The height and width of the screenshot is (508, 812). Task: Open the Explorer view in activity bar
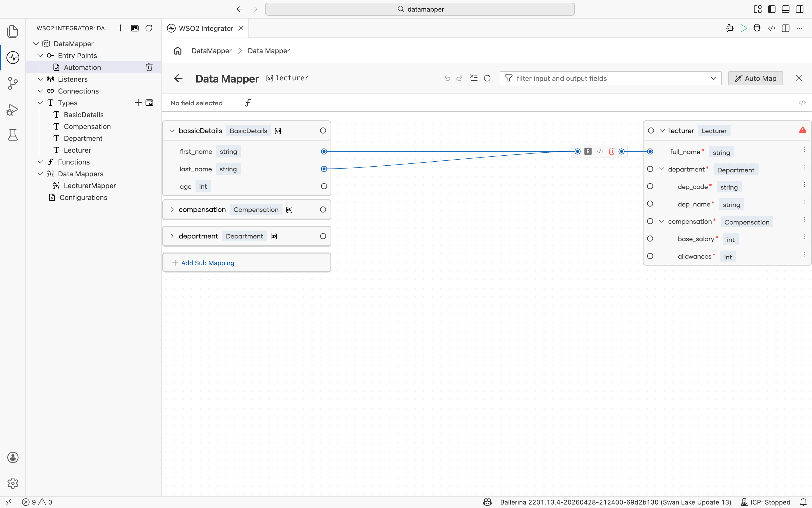point(13,32)
